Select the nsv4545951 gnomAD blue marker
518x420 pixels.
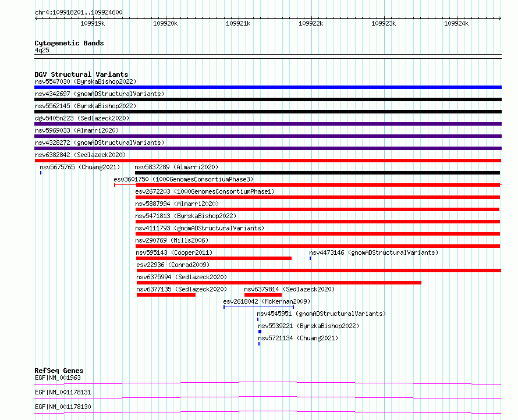pos(258,319)
